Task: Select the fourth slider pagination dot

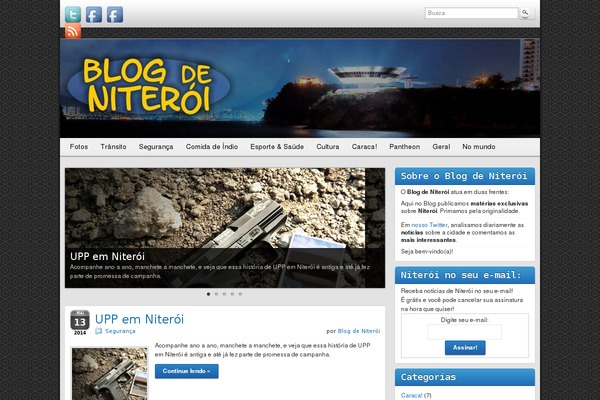Action: 232,294
